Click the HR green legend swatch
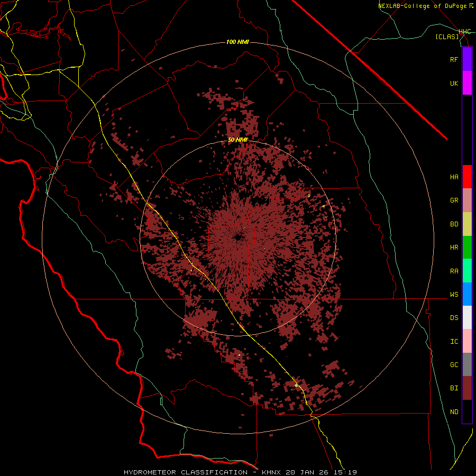This screenshot has height=476, width=476. (467, 248)
